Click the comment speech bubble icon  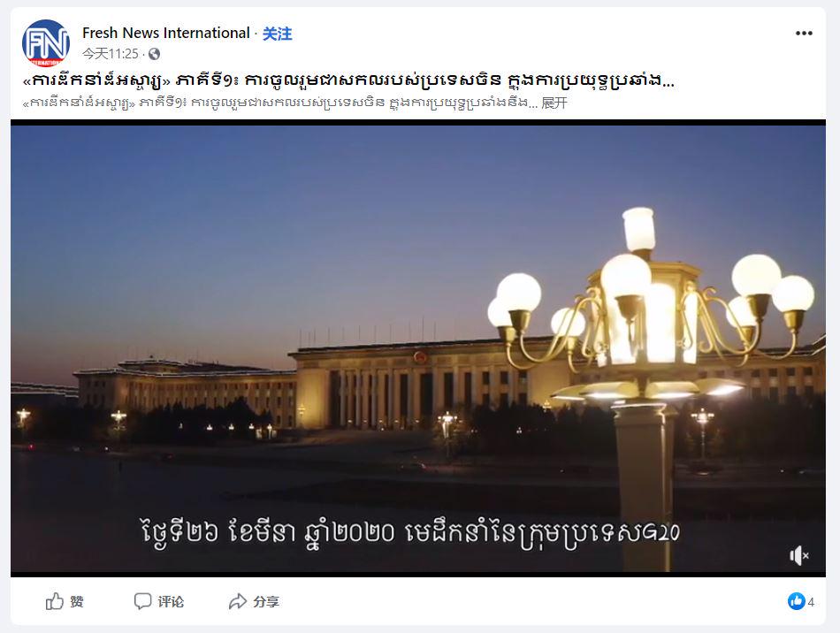pyautogui.click(x=142, y=601)
